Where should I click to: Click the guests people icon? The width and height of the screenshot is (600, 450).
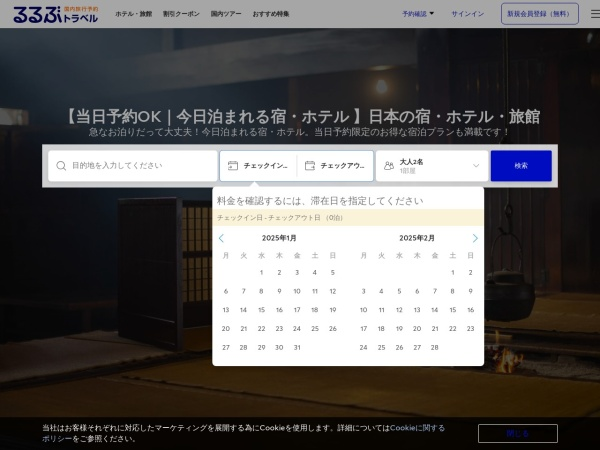tap(389, 166)
